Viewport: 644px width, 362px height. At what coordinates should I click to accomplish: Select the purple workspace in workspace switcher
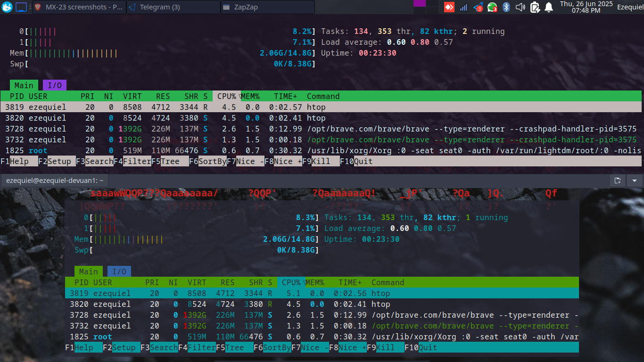(420, 3)
